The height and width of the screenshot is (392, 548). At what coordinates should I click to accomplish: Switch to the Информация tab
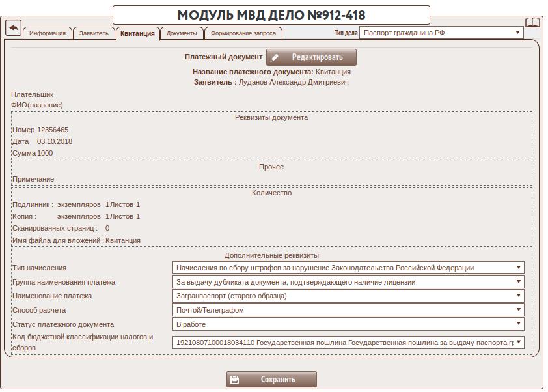48,33
